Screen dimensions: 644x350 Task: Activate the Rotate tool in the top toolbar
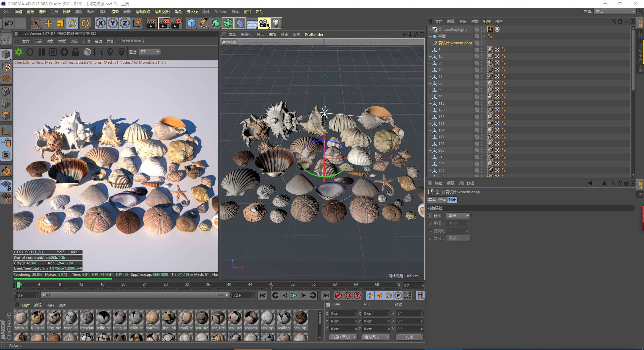72,23
